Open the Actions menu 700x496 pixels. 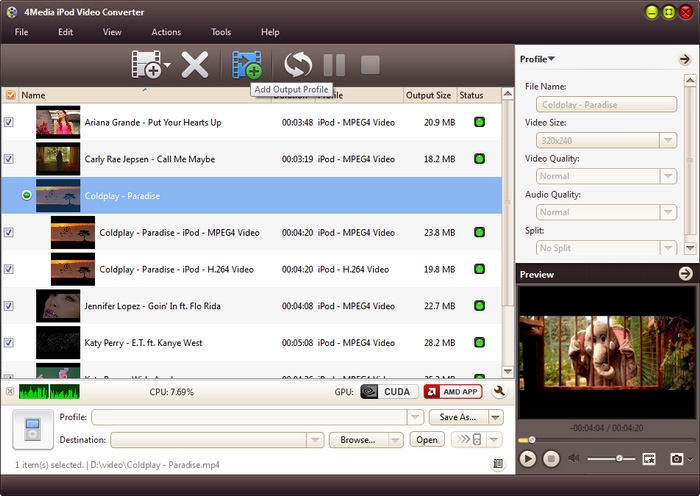pos(166,32)
